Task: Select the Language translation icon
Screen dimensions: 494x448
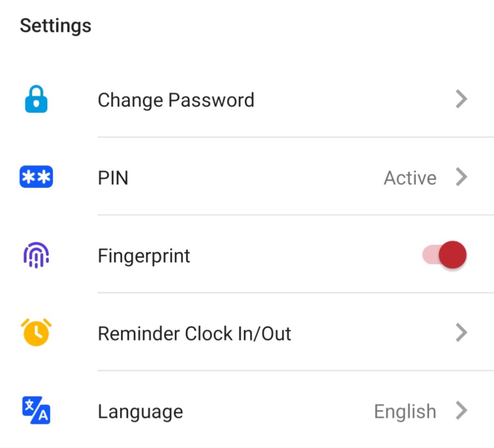Action: [35, 411]
